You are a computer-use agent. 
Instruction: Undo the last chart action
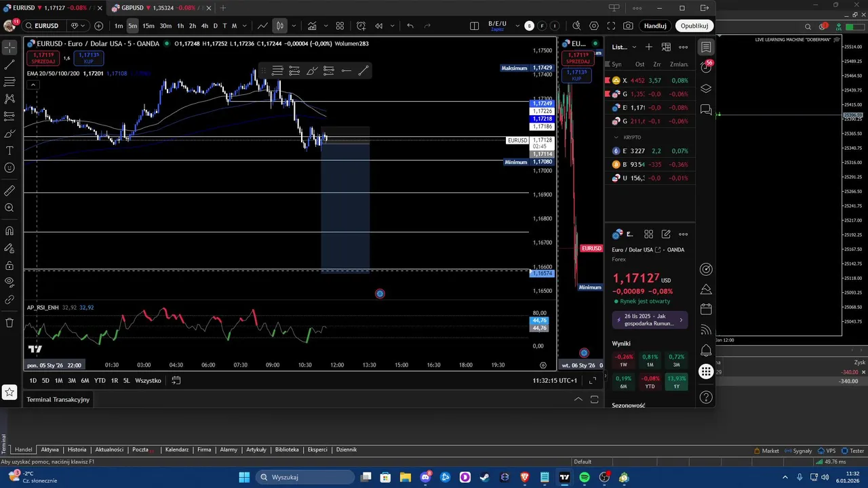pos(410,26)
